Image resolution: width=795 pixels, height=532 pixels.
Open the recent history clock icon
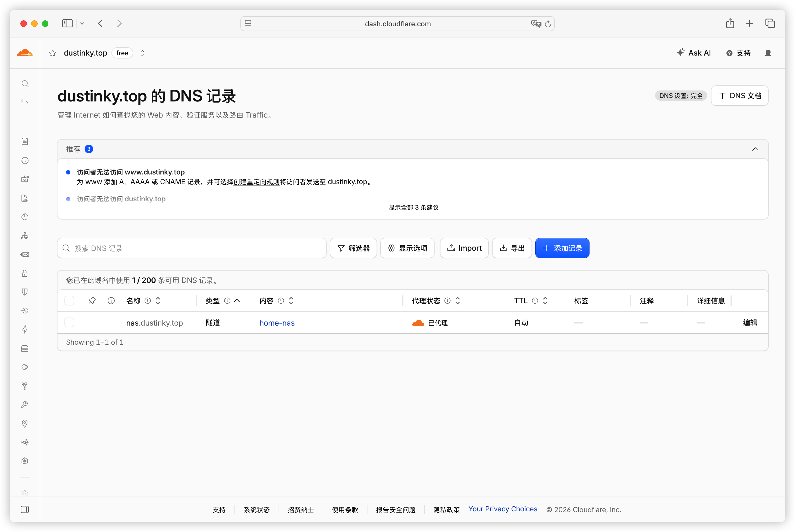point(25,161)
